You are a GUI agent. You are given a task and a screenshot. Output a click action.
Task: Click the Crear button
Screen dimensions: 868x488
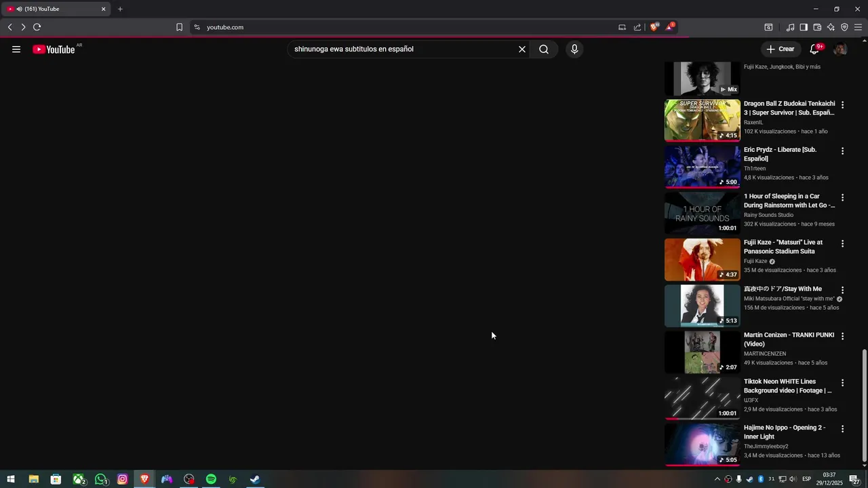[781, 49]
